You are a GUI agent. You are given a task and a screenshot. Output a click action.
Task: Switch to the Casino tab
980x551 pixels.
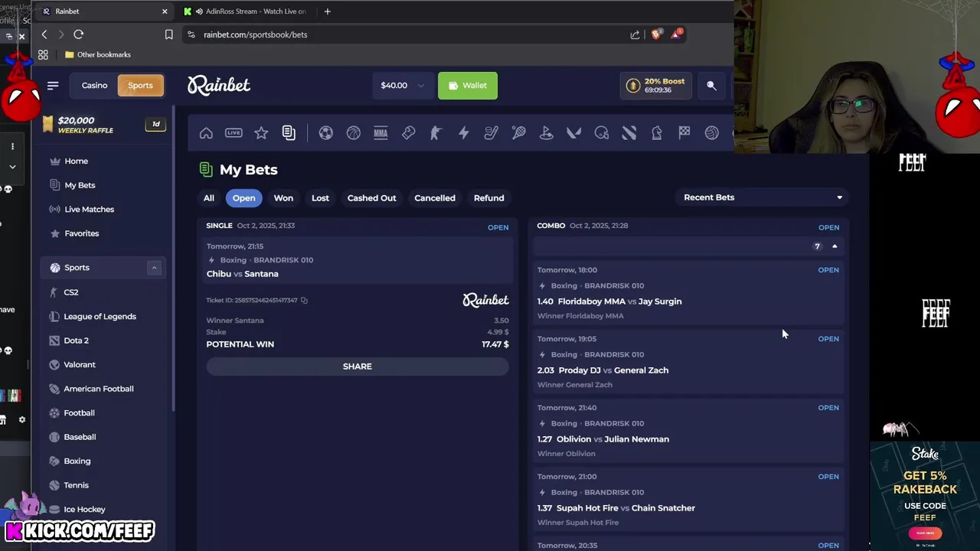(95, 86)
